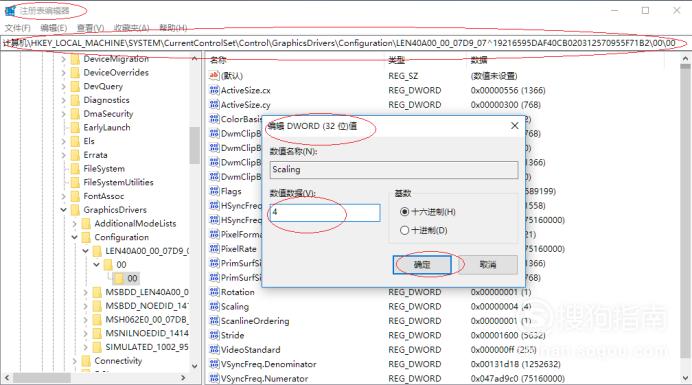Click the FontAssoc folder icon
Screen dimensions: 692x385
point(75,196)
